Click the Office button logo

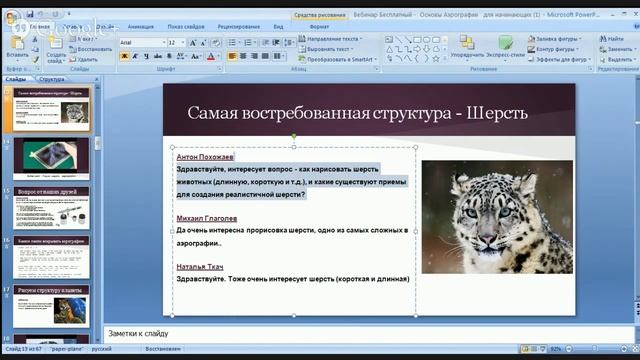[x=11, y=17]
